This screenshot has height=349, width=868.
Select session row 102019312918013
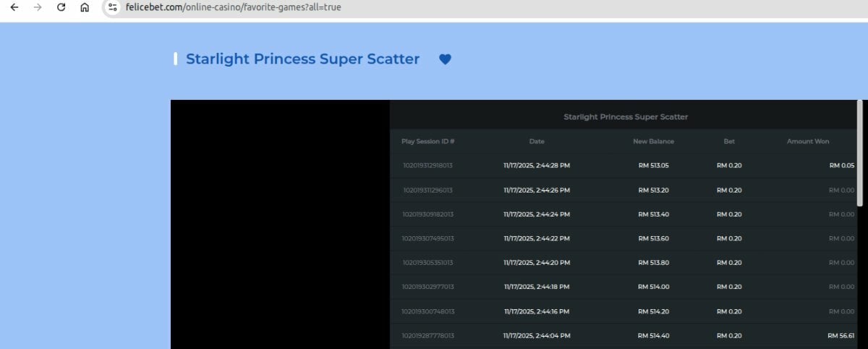tap(427, 166)
